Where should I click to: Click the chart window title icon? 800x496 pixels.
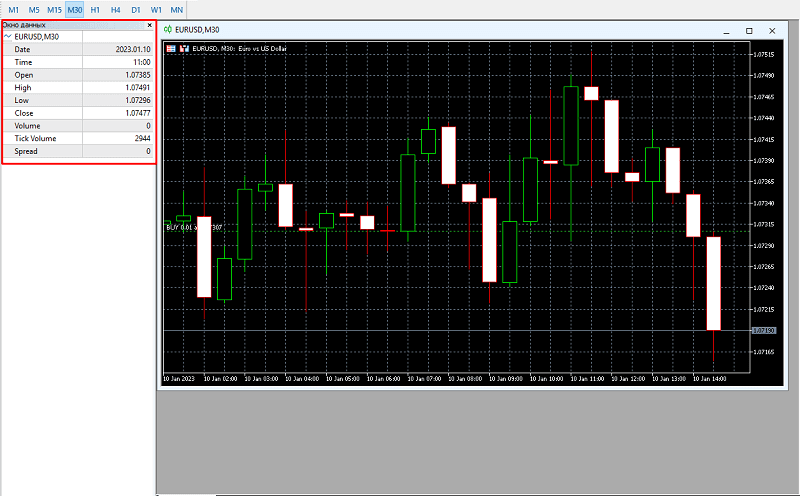168,30
